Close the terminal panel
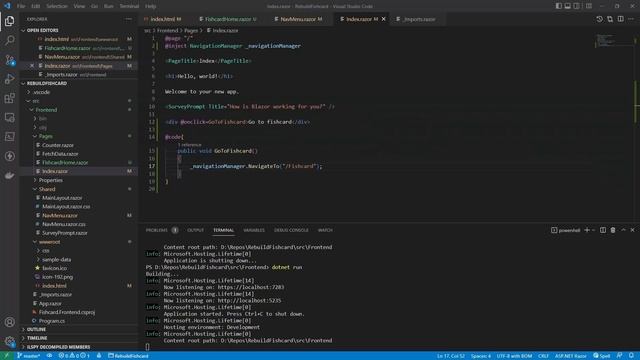This screenshot has height=360, width=640. point(632,230)
